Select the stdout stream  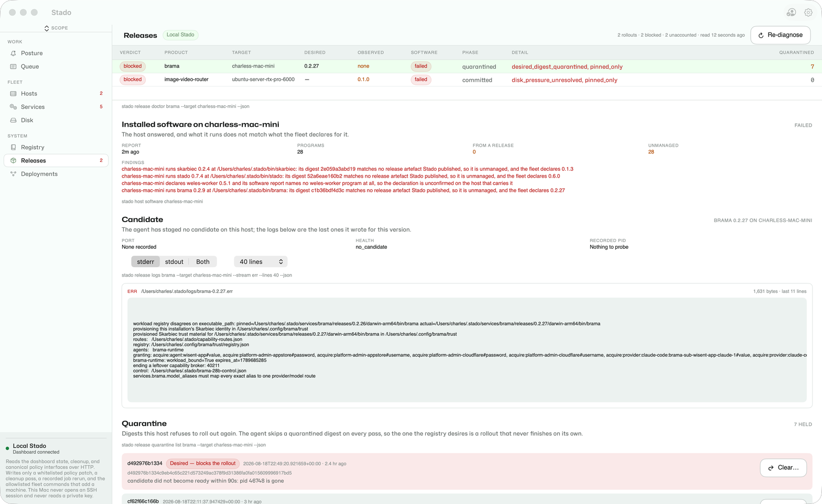pyautogui.click(x=174, y=262)
